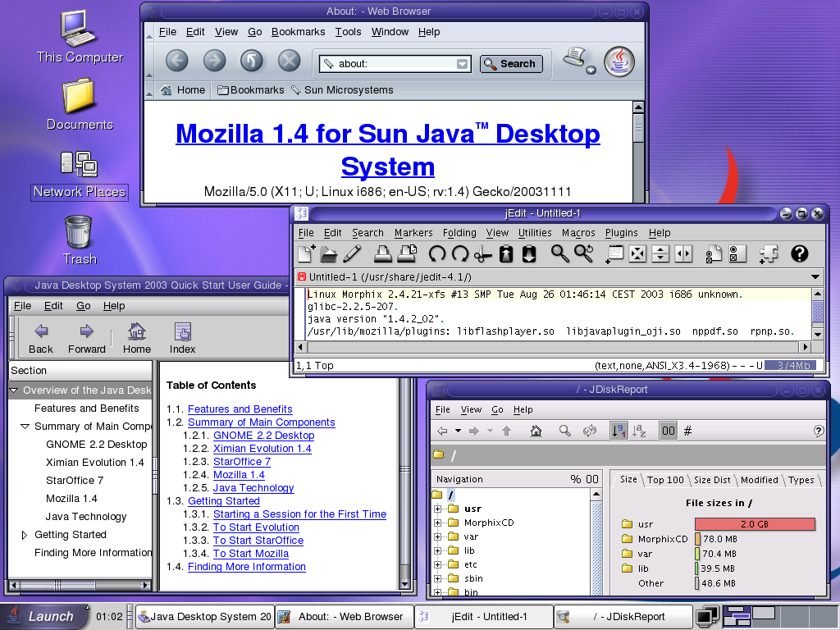Click the JDiskReport magnifier icon
840x630 pixels.
click(x=564, y=431)
